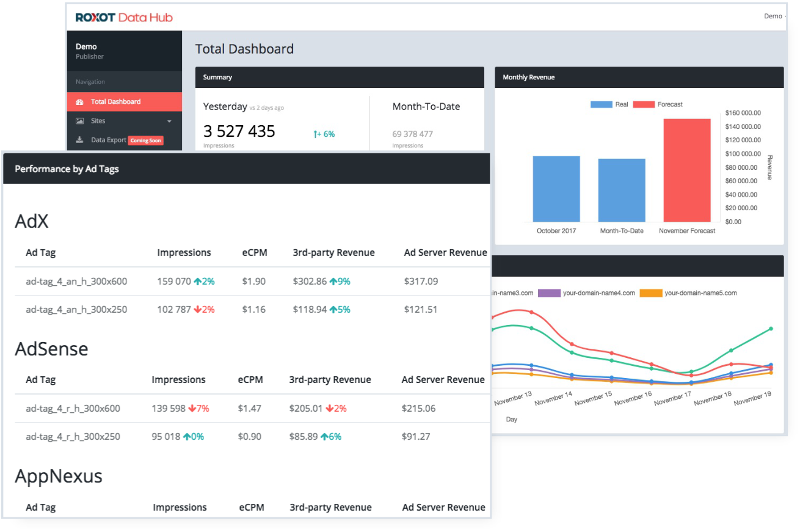Click red down arrow next to $205.01 revenue
Viewport: 800px width, 532px height.
coord(329,409)
